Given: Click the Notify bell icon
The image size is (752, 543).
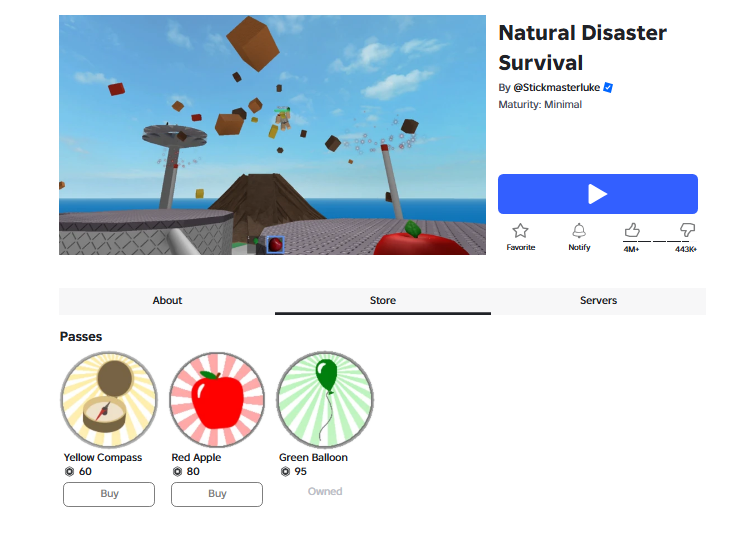Looking at the screenshot, I should (x=579, y=231).
